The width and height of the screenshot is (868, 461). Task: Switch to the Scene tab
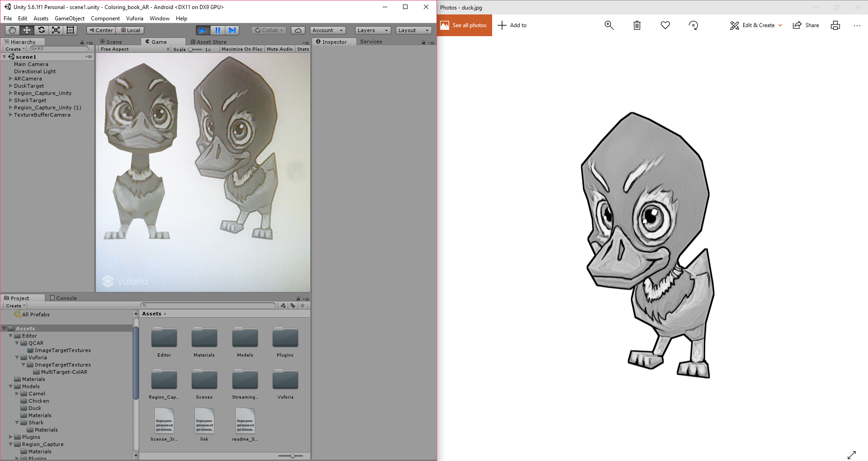111,42
